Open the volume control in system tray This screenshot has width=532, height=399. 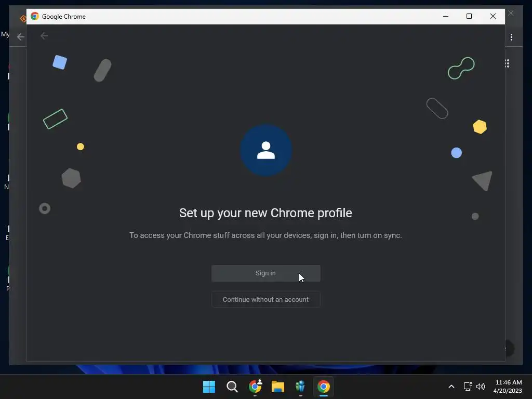[x=481, y=387]
